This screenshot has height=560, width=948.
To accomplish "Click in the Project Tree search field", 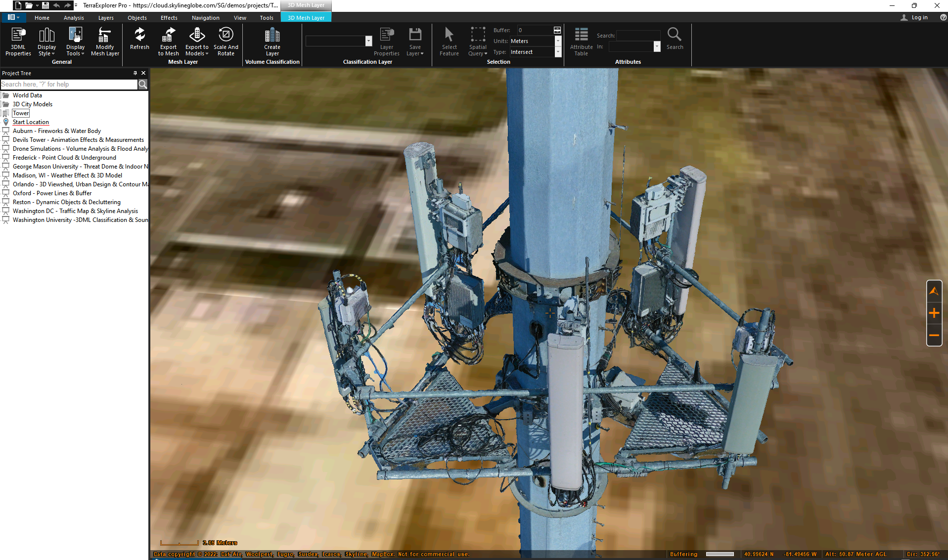I will (x=69, y=85).
